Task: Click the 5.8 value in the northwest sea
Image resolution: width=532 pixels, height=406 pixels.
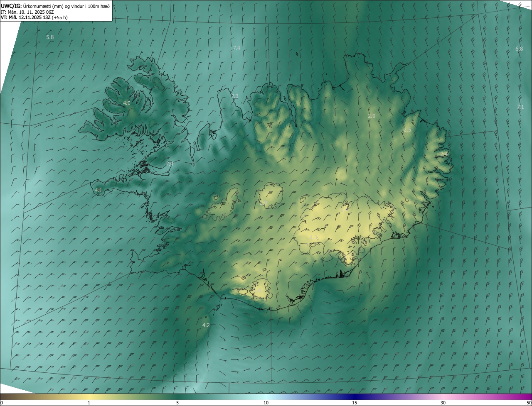Action: (50, 37)
